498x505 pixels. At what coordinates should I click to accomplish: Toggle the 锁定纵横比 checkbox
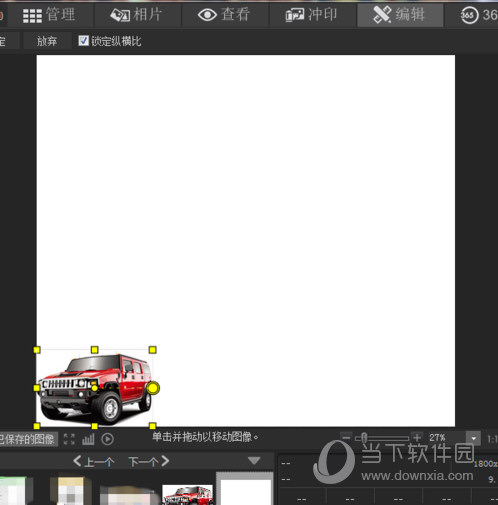(x=83, y=41)
